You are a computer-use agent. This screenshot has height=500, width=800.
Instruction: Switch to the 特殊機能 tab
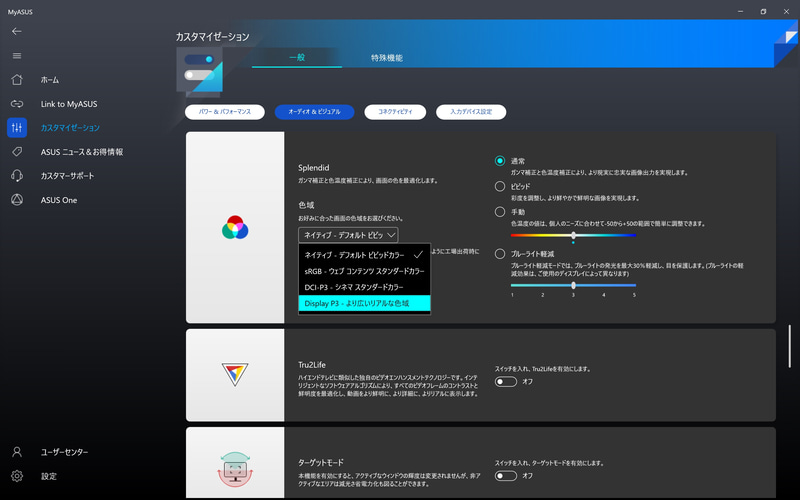(387, 58)
